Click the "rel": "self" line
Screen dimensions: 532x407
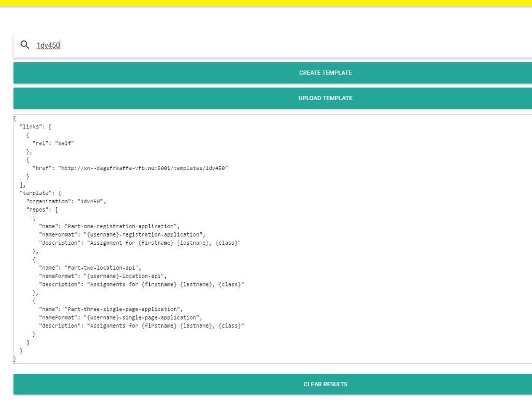(53, 143)
